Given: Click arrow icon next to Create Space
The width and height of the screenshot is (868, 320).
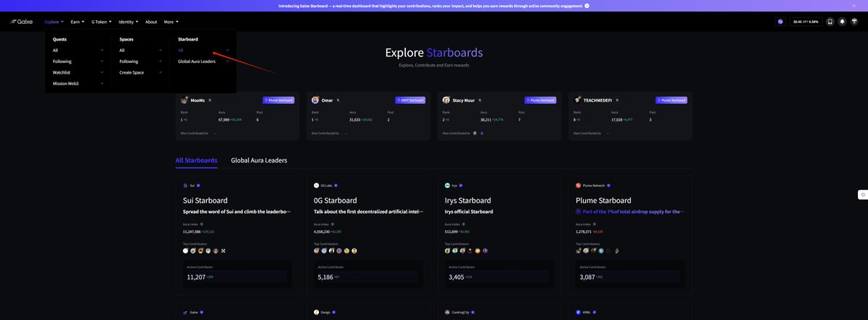Looking at the screenshot, I should [x=160, y=72].
